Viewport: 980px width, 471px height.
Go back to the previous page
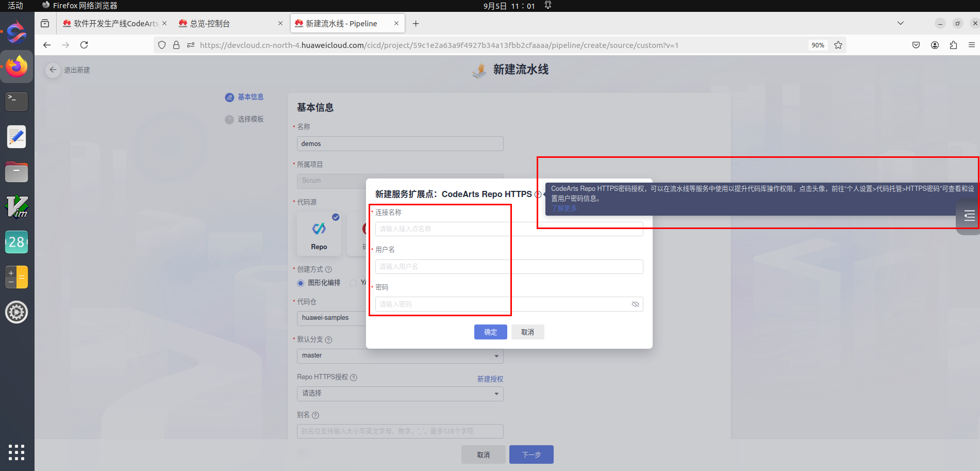[x=47, y=45]
